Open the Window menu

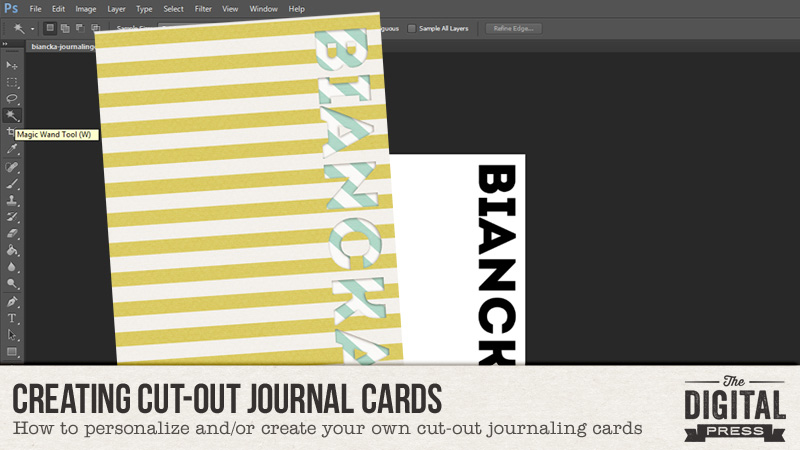coord(263,9)
